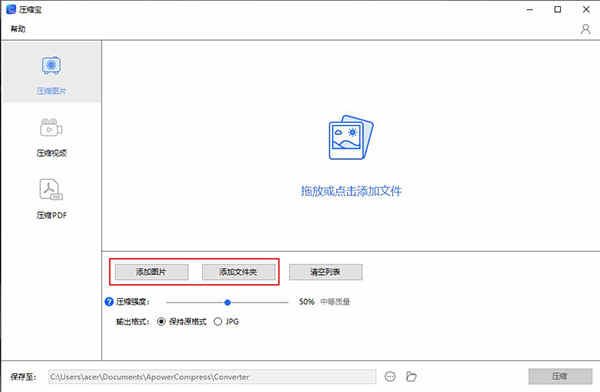Click the 添加文件夹 button
Image resolution: width=600 pixels, height=392 pixels.
pos(238,272)
